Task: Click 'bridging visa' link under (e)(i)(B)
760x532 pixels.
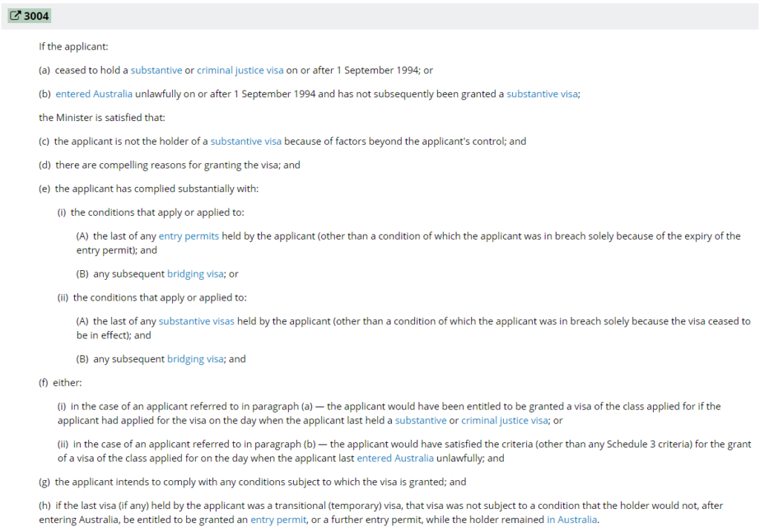Action: coord(195,275)
